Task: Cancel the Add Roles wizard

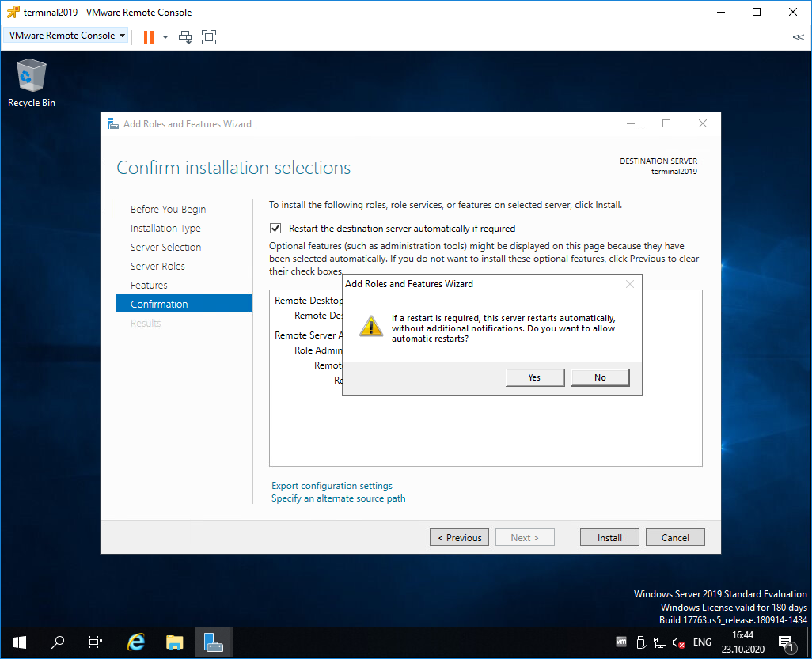Action: coord(675,537)
